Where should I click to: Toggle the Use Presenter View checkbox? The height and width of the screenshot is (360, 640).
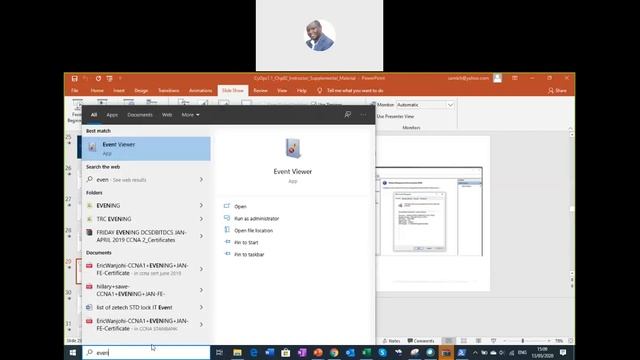(x=395, y=116)
